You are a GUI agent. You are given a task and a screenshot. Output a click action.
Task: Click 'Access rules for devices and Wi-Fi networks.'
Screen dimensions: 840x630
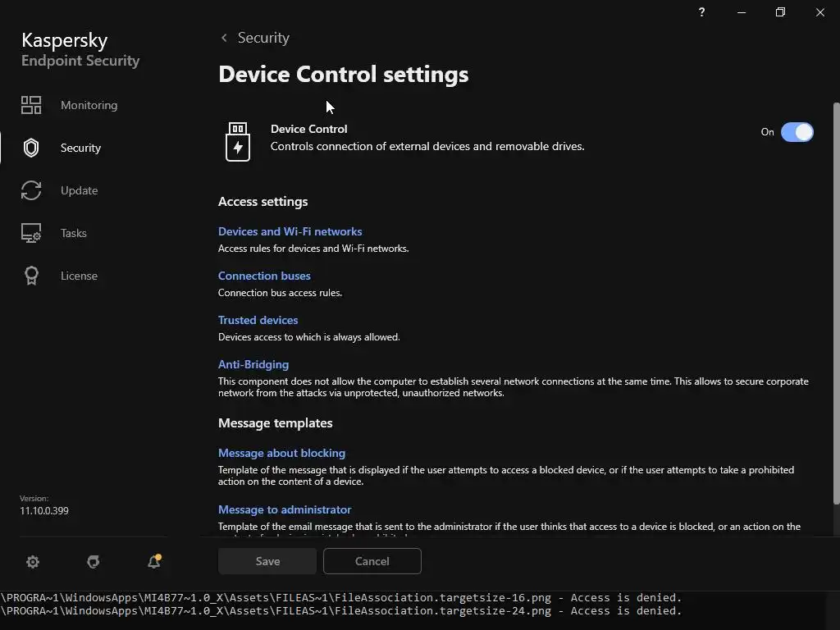coord(313,249)
